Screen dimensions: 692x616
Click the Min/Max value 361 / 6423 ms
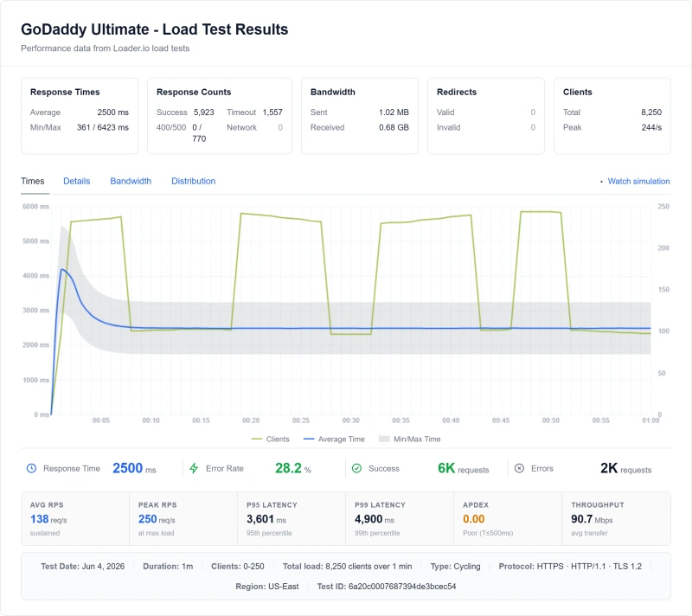click(x=103, y=127)
